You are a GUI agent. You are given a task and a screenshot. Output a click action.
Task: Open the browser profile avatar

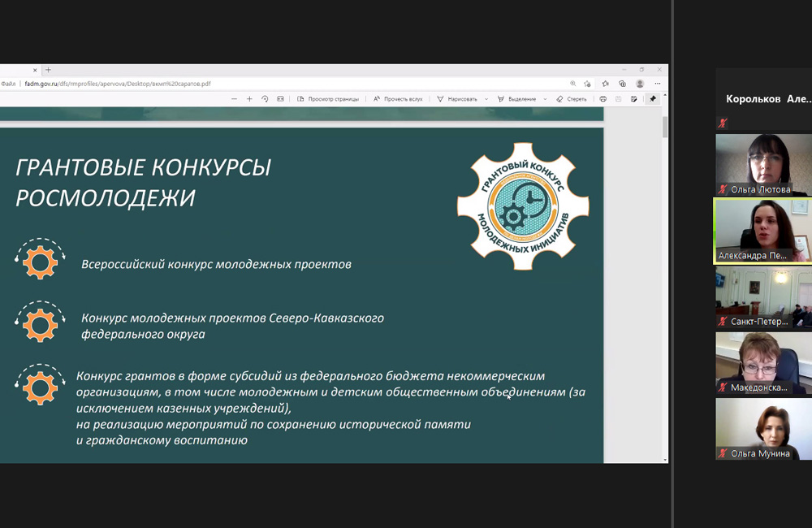[640, 84]
